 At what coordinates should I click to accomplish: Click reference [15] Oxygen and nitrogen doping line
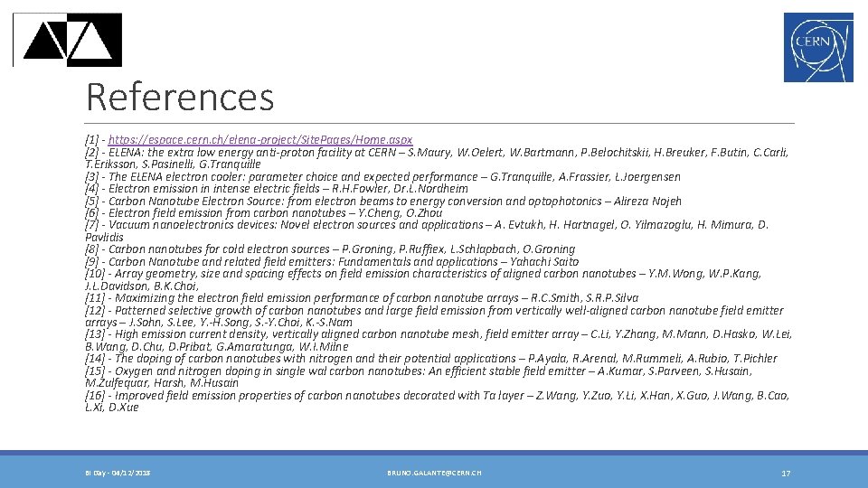click(x=419, y=377)
